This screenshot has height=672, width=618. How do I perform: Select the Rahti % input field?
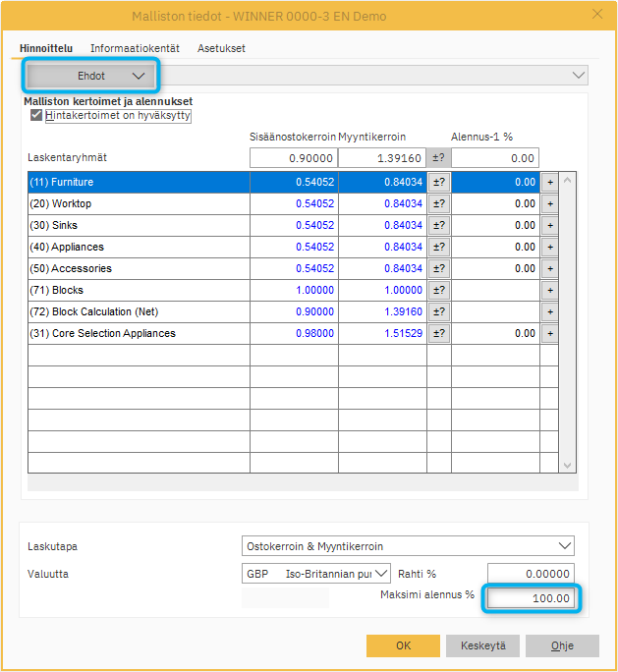pyautogui.click(x=531, y=574)
